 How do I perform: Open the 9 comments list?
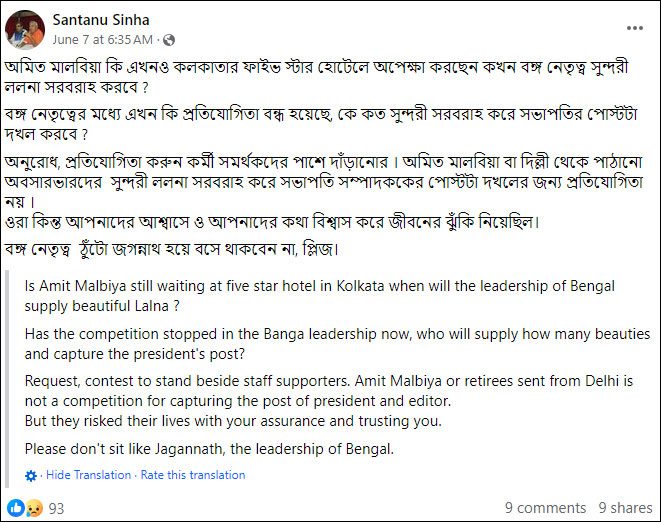click(x=545, y=508)
